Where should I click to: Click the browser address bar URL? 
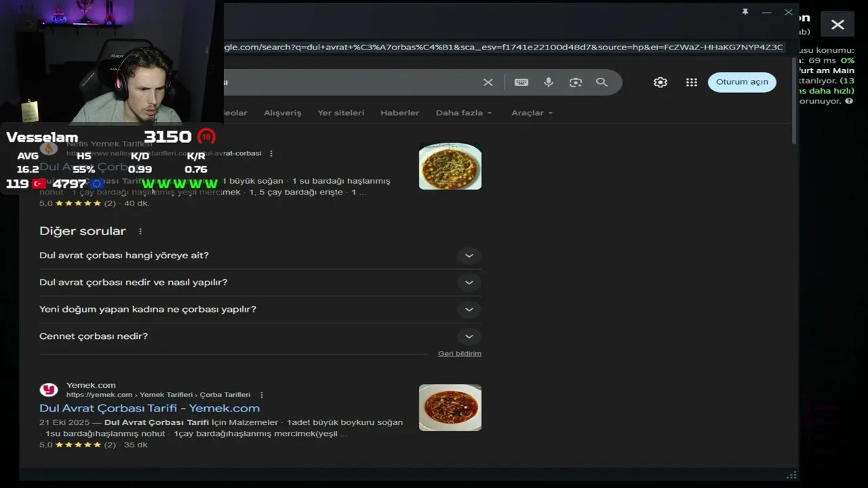(x=504, y=47)
